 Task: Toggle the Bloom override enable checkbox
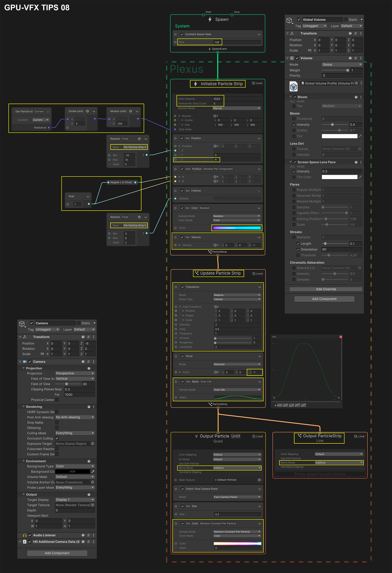pyautogui.click(x=295, y=97)
